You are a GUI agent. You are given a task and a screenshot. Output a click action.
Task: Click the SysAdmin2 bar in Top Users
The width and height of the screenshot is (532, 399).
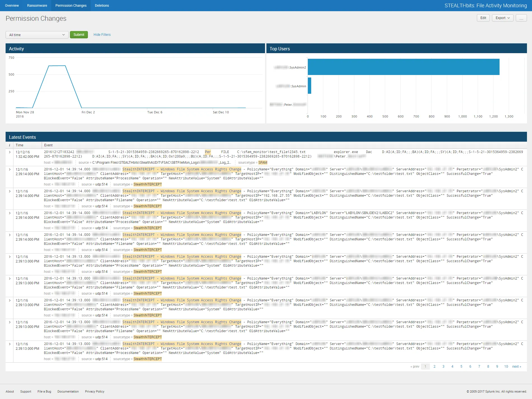click(404, 67)
